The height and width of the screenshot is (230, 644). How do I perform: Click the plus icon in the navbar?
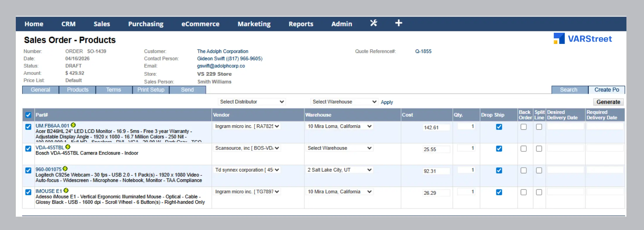[399, 23]
